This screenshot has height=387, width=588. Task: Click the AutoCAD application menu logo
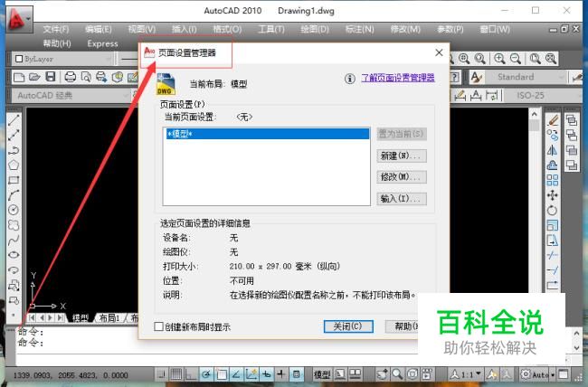point(19,19)
